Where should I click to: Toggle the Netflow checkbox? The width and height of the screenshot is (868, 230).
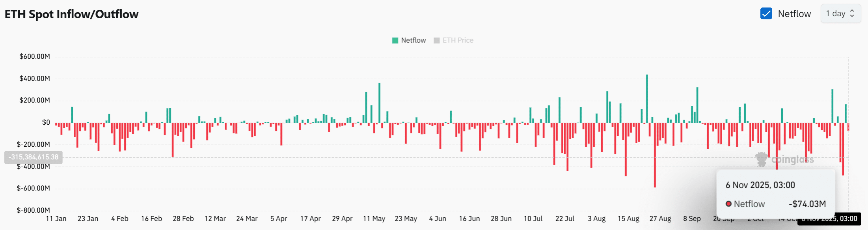point(766,14)
